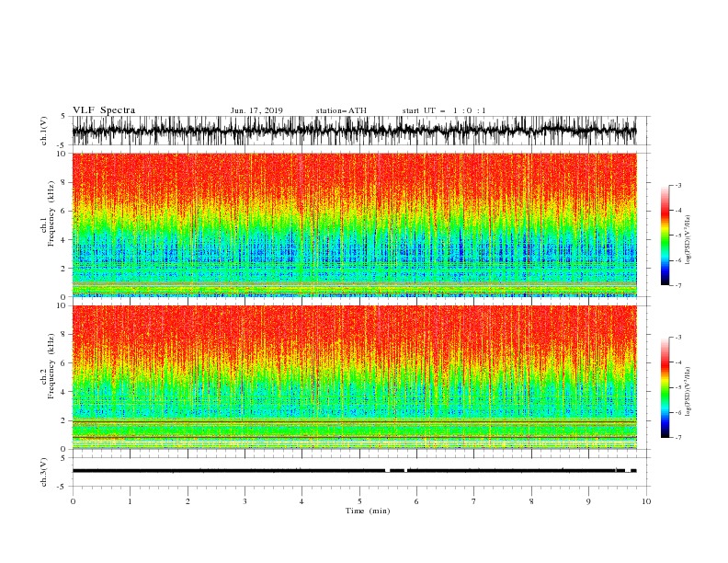
Task: Click the ch.2 frequency axis "6" kHz tick
Action: pyautogui.click(x=63, y=363)
